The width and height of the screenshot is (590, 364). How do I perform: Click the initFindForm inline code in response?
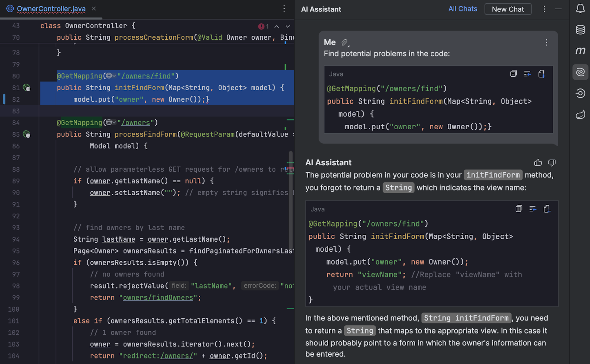pyautogui.click(x=493, y=175)
